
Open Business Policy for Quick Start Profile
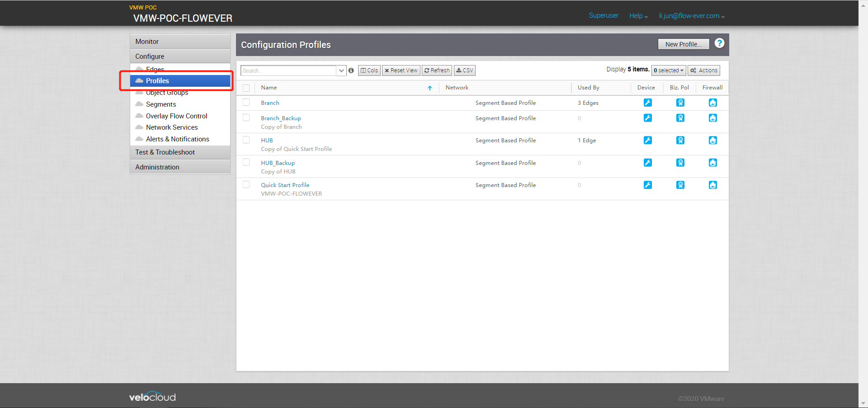(x=680, y=185)
